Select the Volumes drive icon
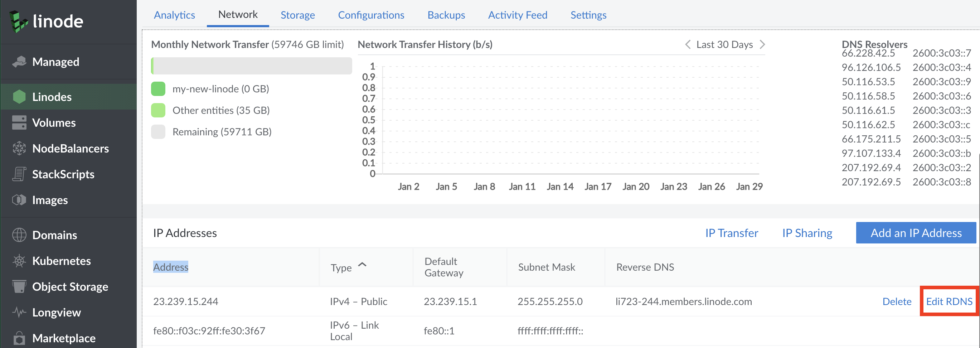980x348 pixels. click(19, 122)
